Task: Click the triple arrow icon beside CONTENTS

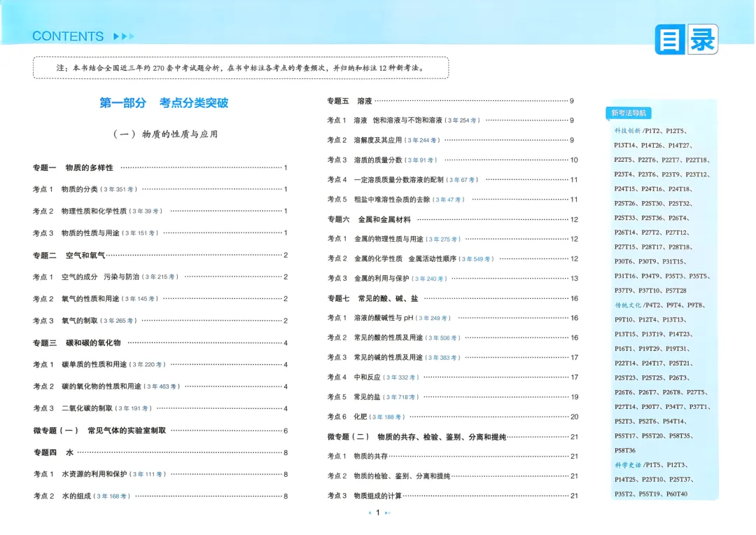Action: [x=124, y=36]
